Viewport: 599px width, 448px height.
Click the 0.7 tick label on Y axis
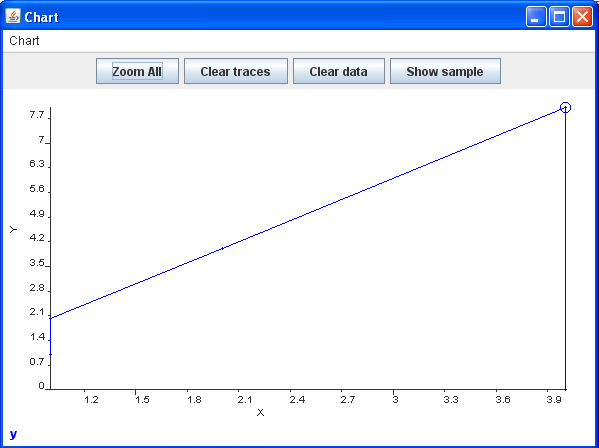[37, 362]
